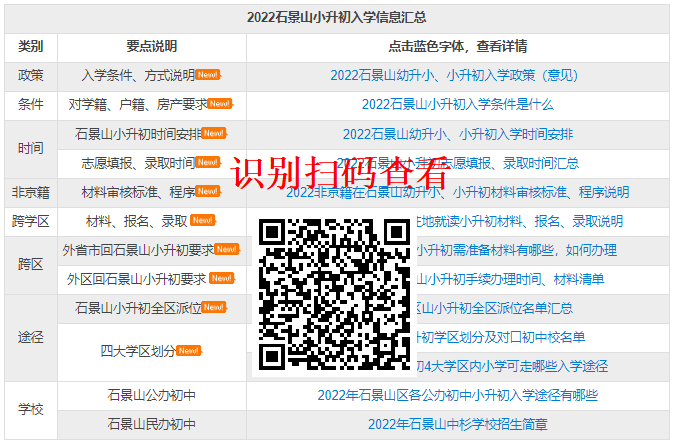This screenshot has width=674, height=446.
Task: Click the 要点说明 column header
Action: click(x=152, y=46)
